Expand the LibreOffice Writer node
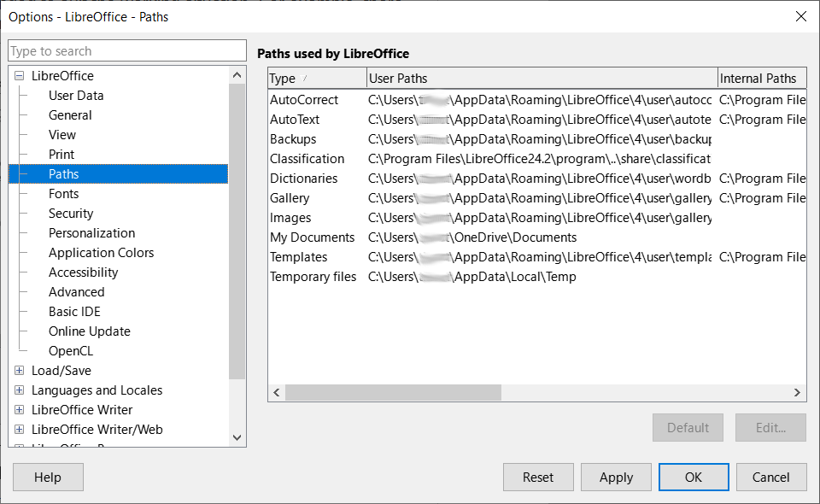Screen dimensions: 820x504 pyautogui.click(x=19, y=409)
